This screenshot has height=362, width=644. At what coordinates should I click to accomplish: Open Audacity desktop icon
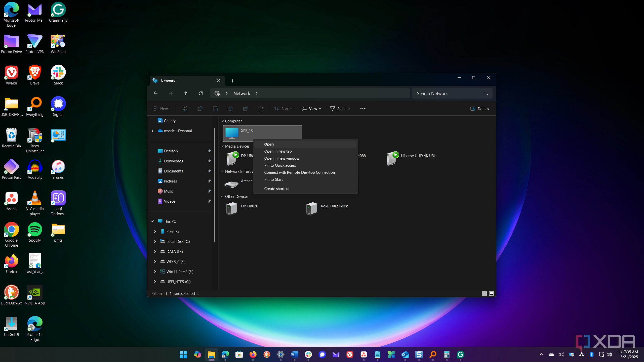click(35, 170)
